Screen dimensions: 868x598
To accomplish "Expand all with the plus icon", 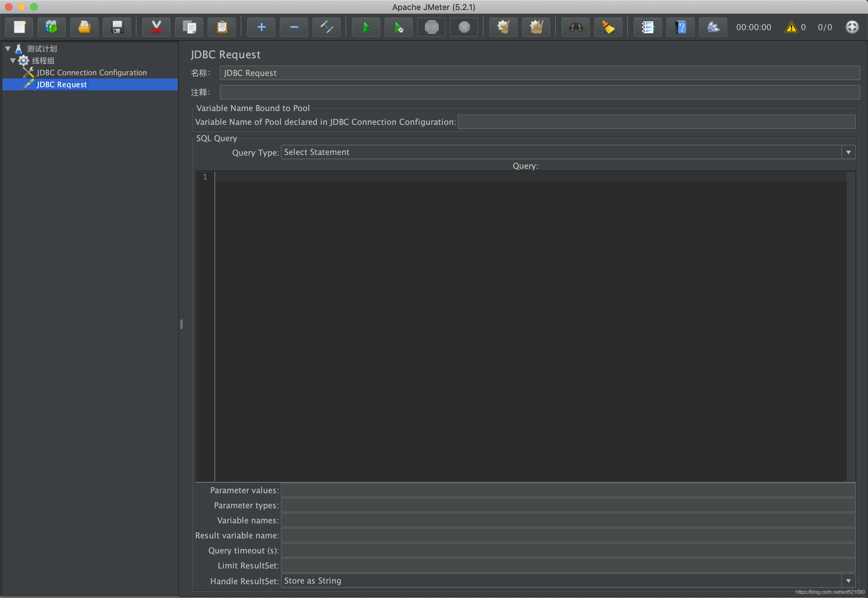I will tap(262, 27).
